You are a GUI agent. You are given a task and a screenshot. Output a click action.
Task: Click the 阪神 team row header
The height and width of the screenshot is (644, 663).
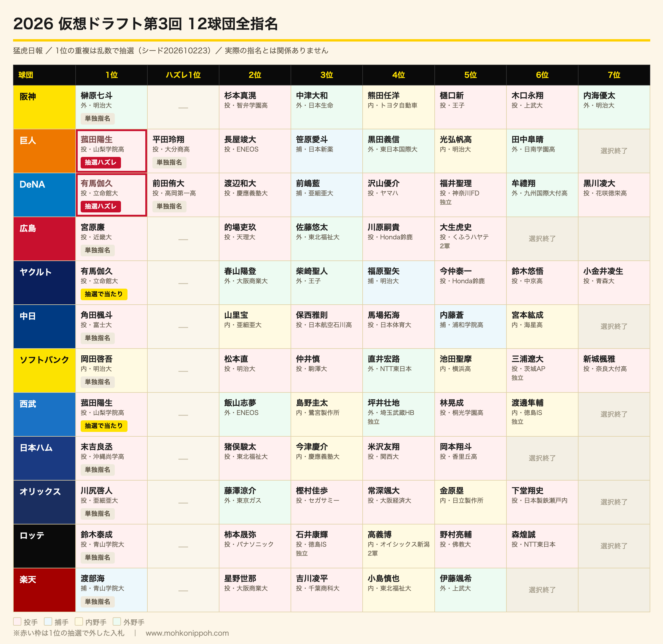[44, 107]
